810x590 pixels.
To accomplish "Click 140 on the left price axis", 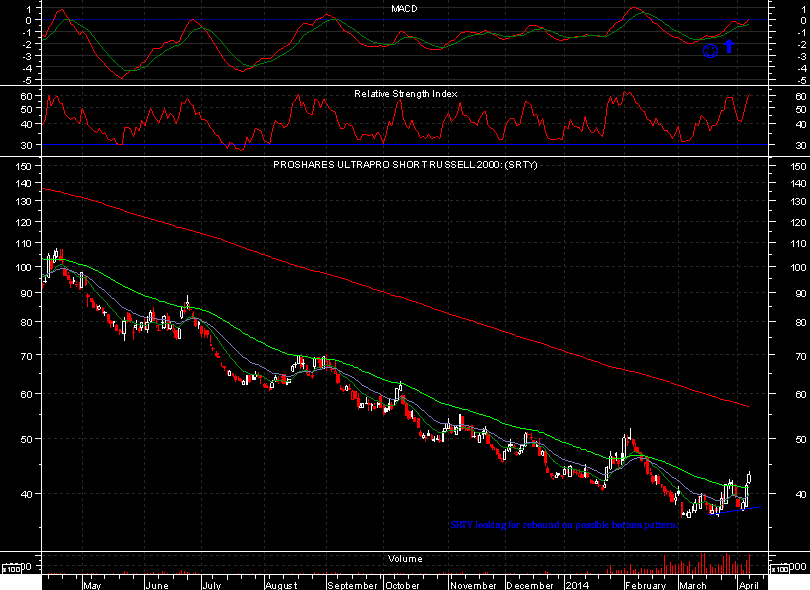I will [24, 183].
